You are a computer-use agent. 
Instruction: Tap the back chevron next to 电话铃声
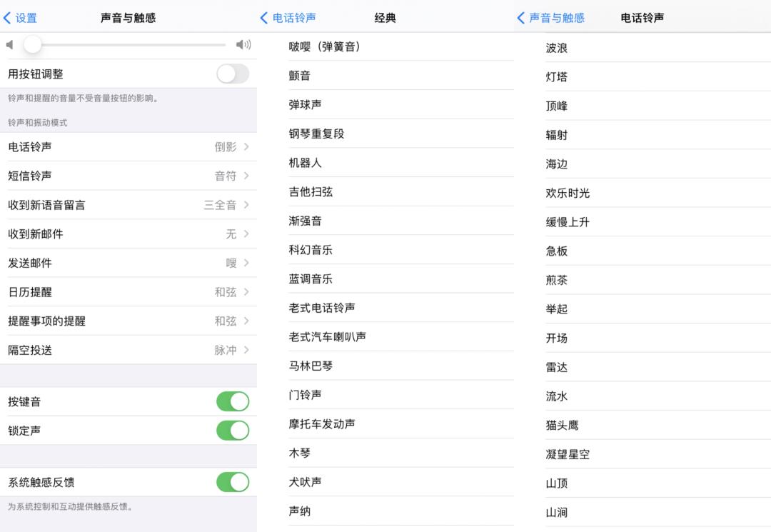[x=265, y=17]
